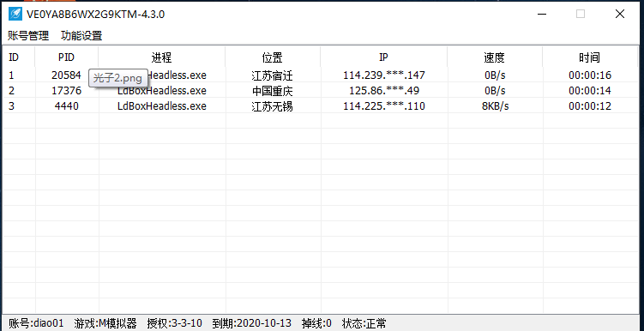Click LdBoxHeadless.exe in the 17376 row
The width and height of the screenshot is (644, 331).
162,90
